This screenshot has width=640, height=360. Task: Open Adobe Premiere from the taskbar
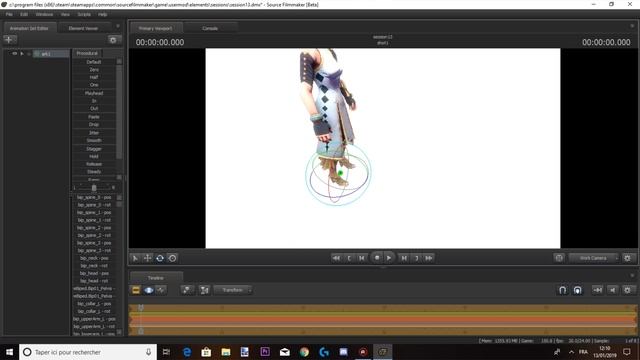[265, 352]
